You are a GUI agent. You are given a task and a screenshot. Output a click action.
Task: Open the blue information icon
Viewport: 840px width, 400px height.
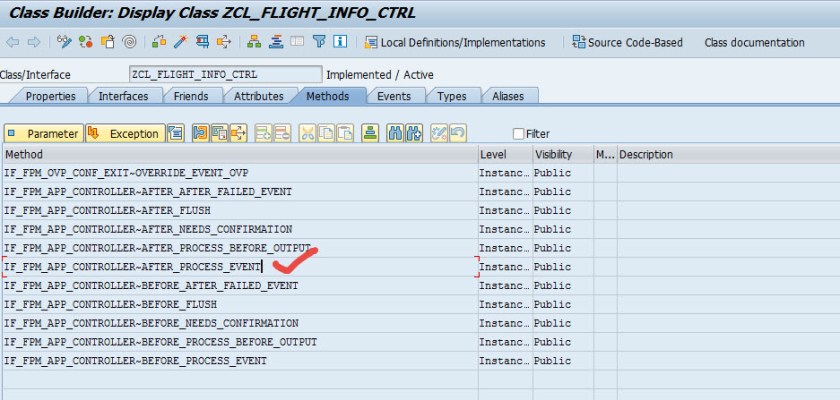[x=340, y=42]
